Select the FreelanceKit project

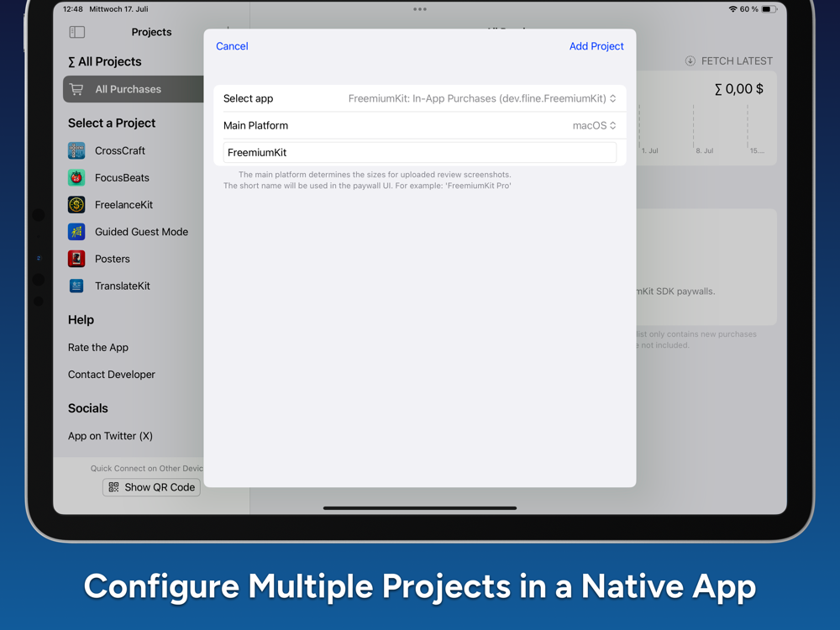tap(123, 205)
